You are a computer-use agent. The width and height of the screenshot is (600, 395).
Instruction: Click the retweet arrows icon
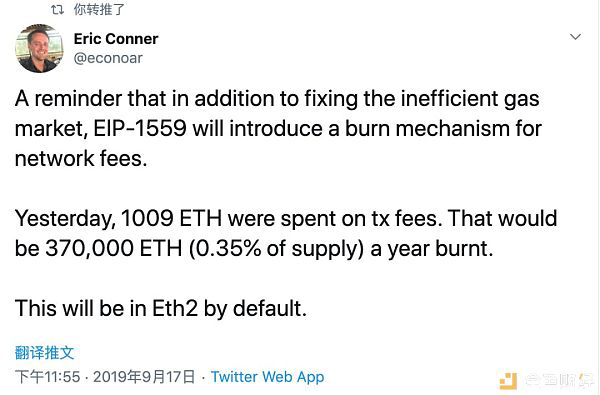tap(57, 10)
